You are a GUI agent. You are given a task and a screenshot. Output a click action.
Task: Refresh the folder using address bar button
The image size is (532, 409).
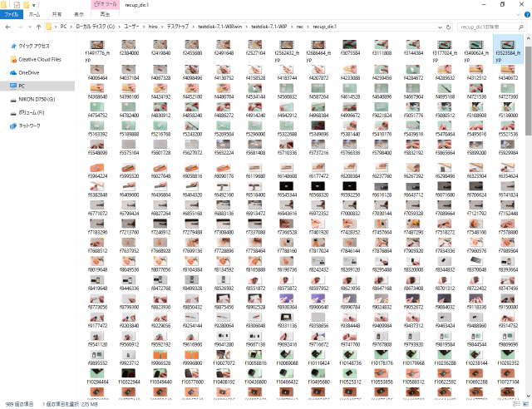450,27
